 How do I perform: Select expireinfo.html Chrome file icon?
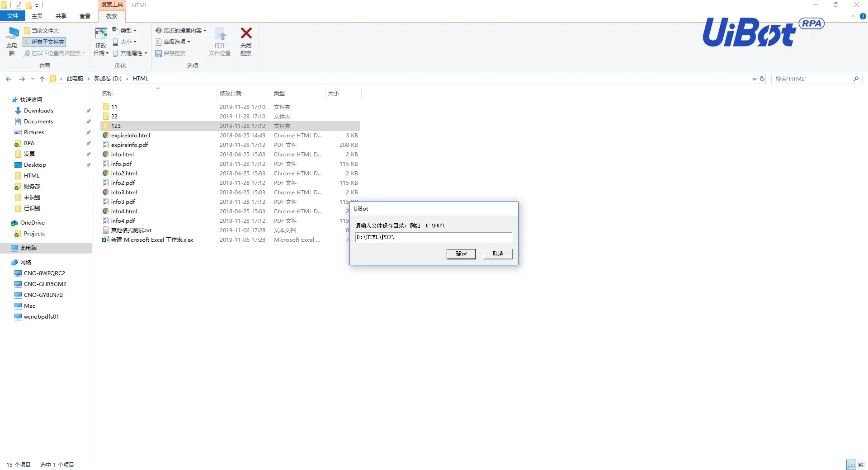tap(106, 135)
